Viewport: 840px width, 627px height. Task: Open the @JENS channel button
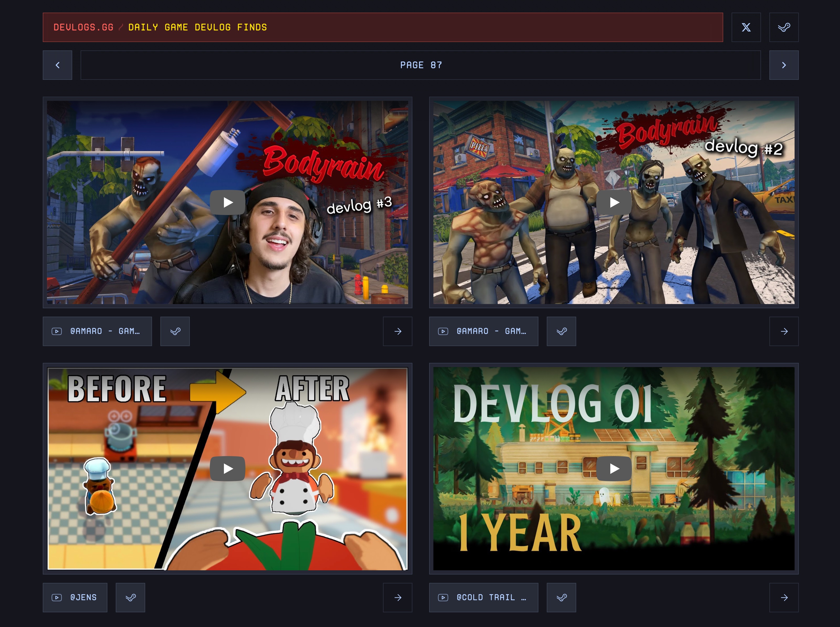click(x=75, y=598)
